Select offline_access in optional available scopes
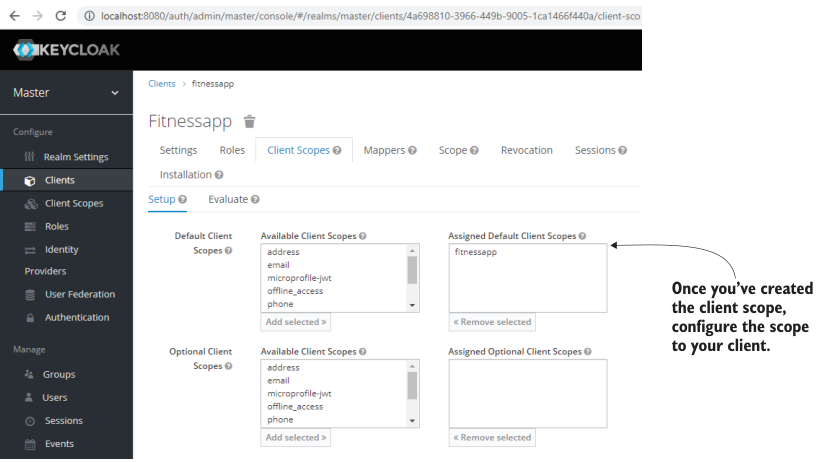The width and height of the screenshot is (824, 462). (295, 407)
